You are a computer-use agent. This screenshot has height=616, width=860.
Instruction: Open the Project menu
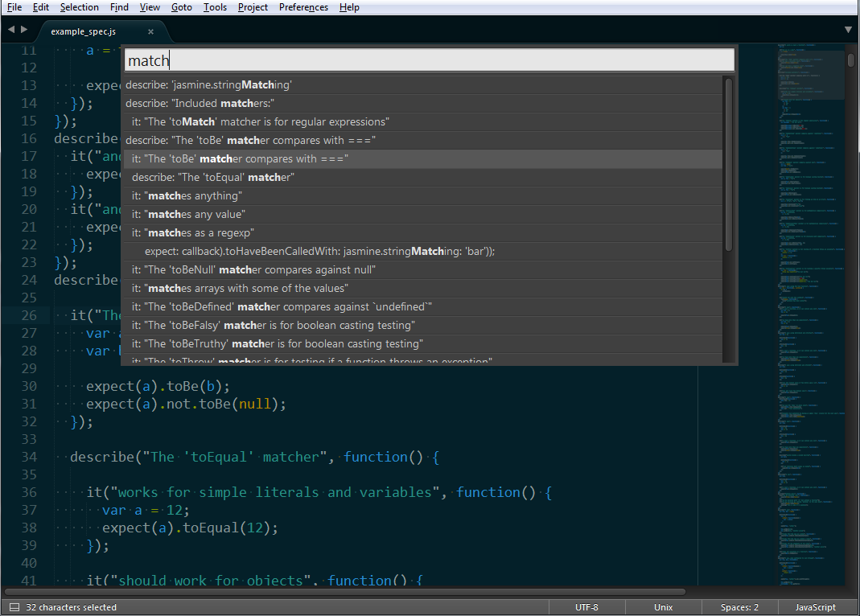point(253,7)
